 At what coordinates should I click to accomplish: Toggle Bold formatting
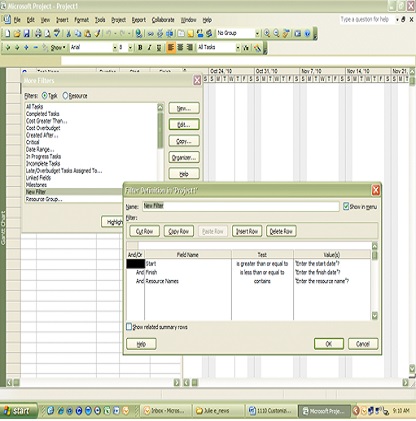pyautogui.click(x=140, y=48)
